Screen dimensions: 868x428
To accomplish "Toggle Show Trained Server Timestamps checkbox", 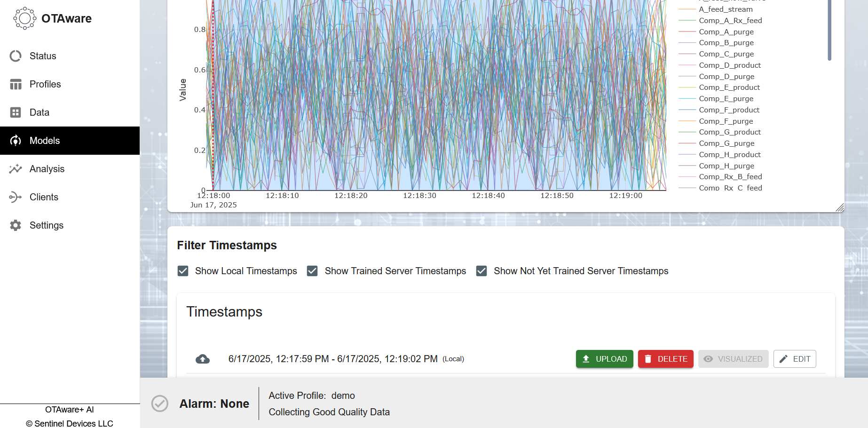I will [x=312, y=271].
